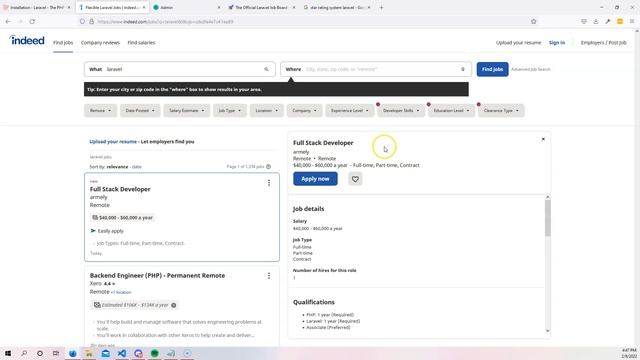Switch to Official Laravel Job Board tab
Screen dimensions: 640x360
[261, 7]
